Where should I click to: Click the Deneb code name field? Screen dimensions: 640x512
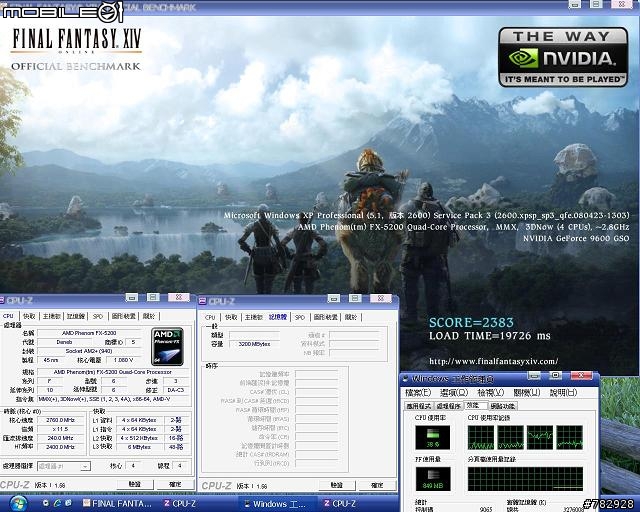click(64, 342)
